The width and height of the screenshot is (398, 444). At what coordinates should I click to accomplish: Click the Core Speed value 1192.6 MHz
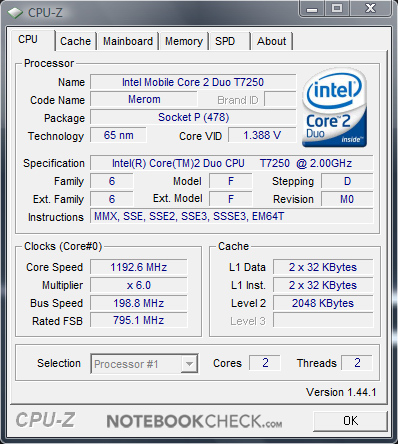tap(139, 267)
